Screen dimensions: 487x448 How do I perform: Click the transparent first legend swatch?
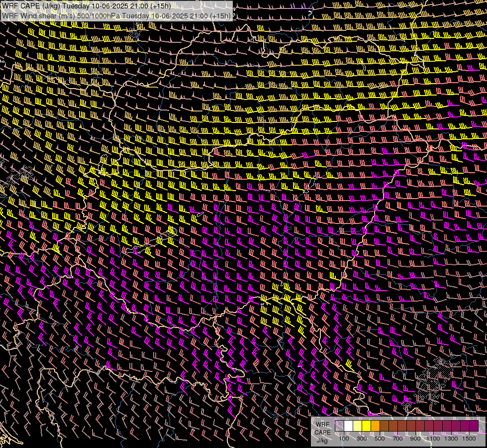339,426
